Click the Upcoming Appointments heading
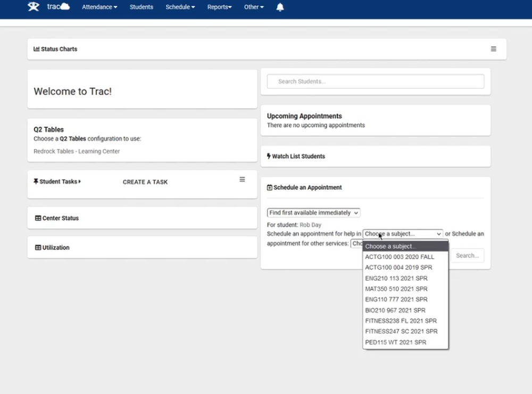532x394 pixels. pos(304,116)
